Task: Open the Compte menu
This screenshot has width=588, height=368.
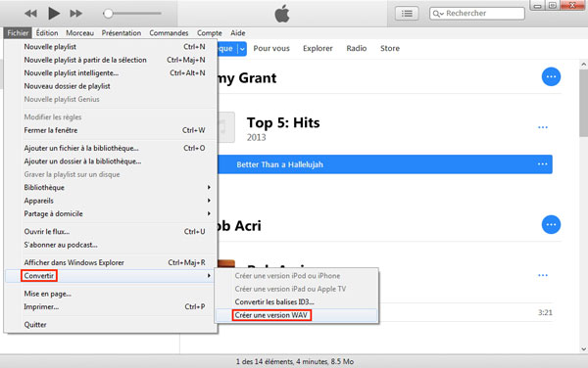Action: point(210,33)
